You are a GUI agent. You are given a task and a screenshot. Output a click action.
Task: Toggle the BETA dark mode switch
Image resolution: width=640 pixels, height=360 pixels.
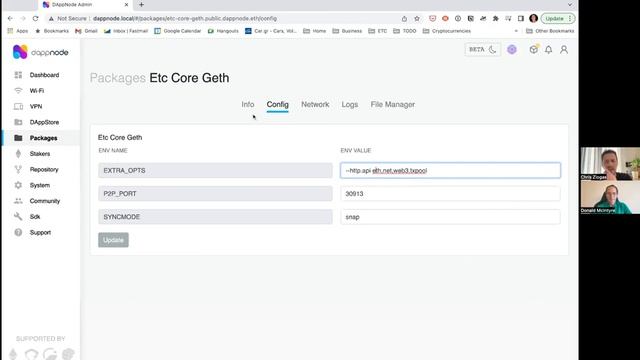tap(482, 50)
